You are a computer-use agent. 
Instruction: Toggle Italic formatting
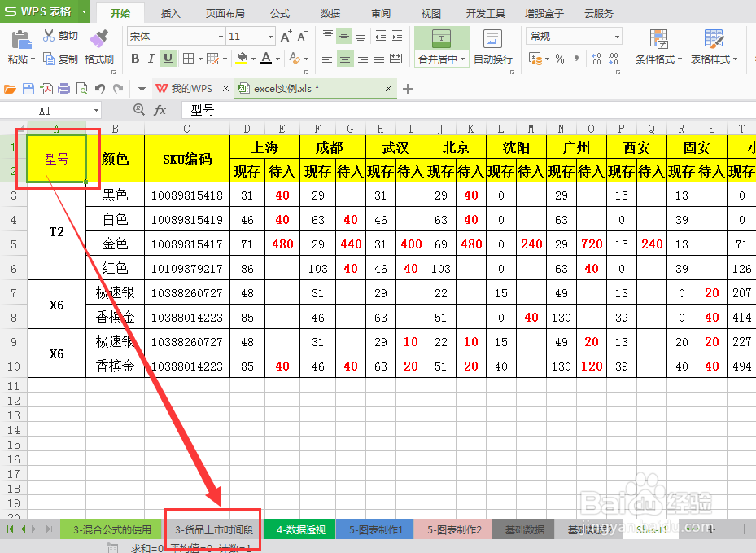coord(151,59)
